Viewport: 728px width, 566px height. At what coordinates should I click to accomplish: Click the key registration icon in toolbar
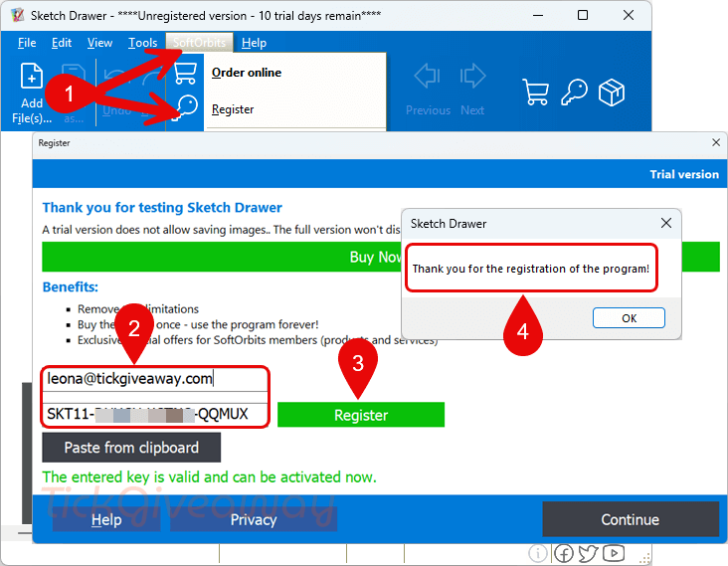[x=574, y=92]
